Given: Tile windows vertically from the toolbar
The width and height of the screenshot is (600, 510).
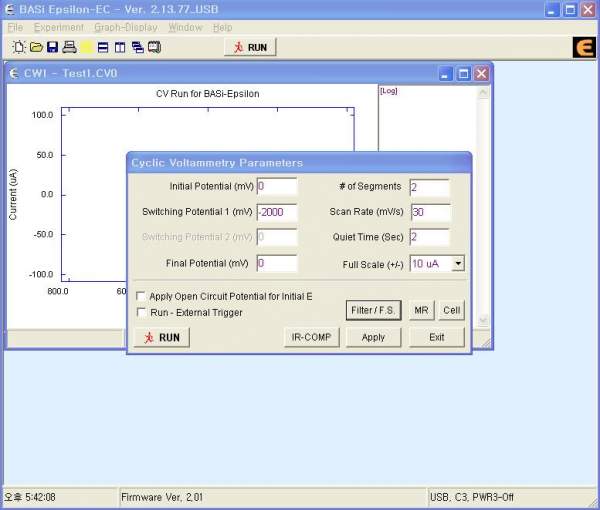Looking at the screenshot, I should [x=120, y=47].
